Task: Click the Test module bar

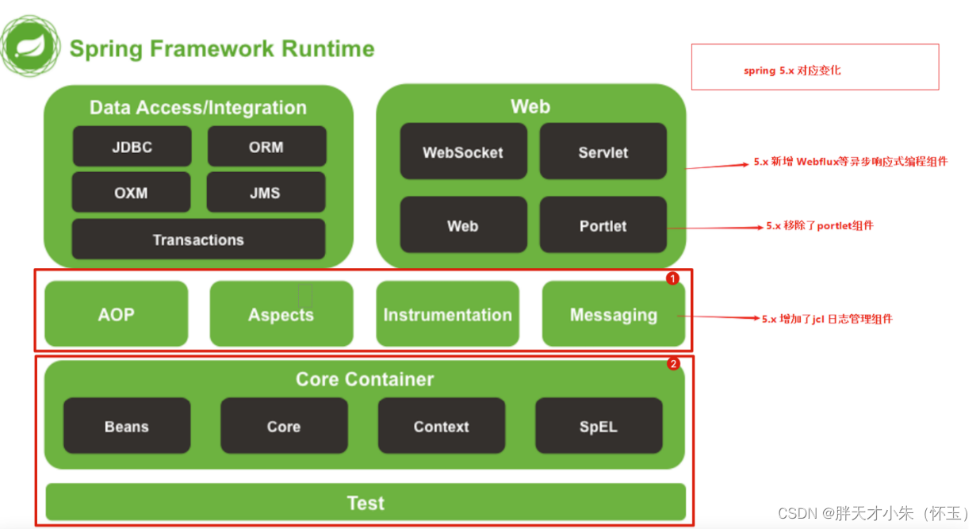Action: pyautogui.click(x=366, y=502)
